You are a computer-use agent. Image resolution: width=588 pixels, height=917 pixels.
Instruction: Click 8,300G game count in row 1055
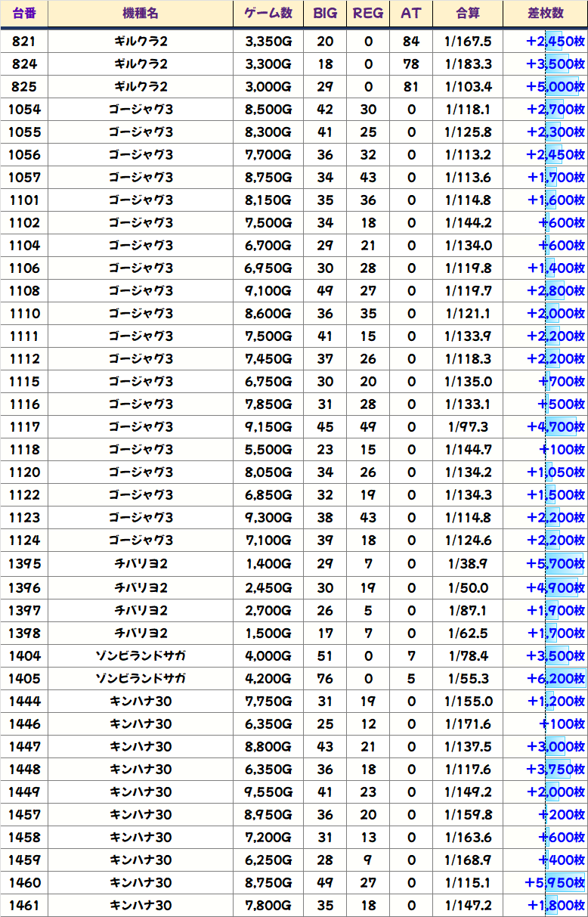tap(269, 132)
